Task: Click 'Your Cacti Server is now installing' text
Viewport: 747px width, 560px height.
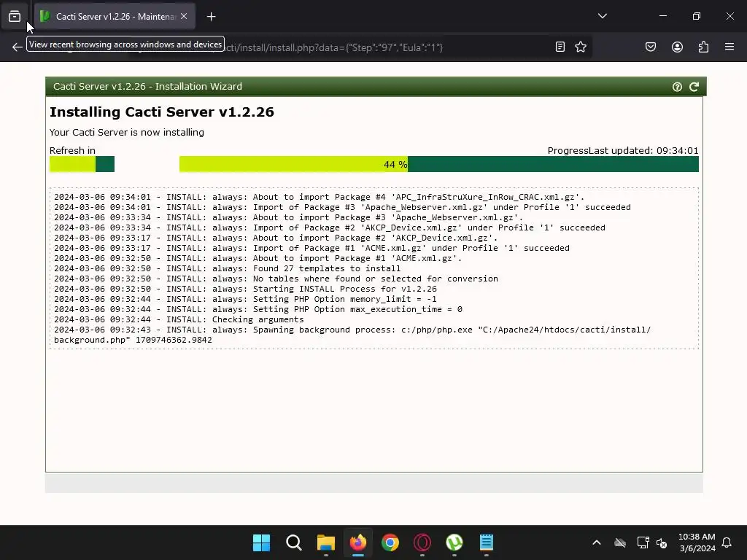Action: 127,133
